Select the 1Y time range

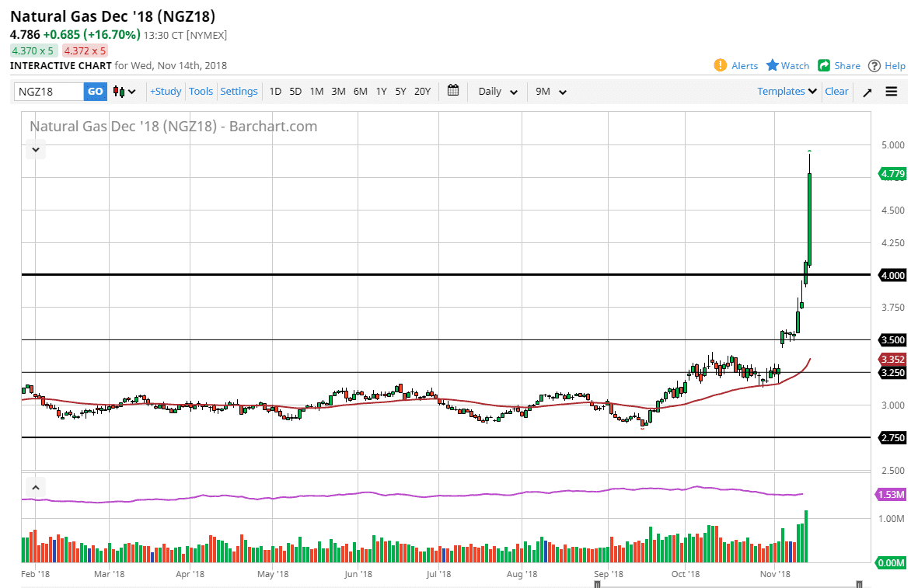(381, 92)
